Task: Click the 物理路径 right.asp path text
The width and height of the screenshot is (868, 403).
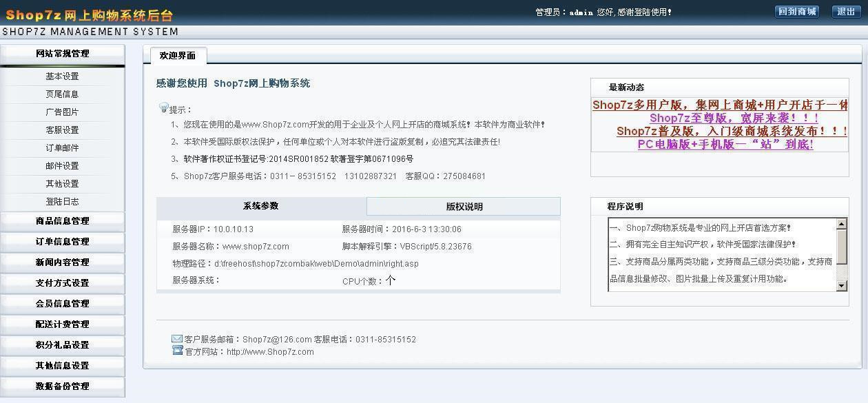Action: click(x=296, y=264)
